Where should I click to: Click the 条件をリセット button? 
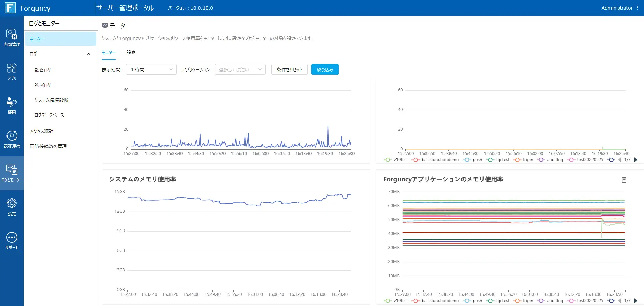[x=289, y=69]
